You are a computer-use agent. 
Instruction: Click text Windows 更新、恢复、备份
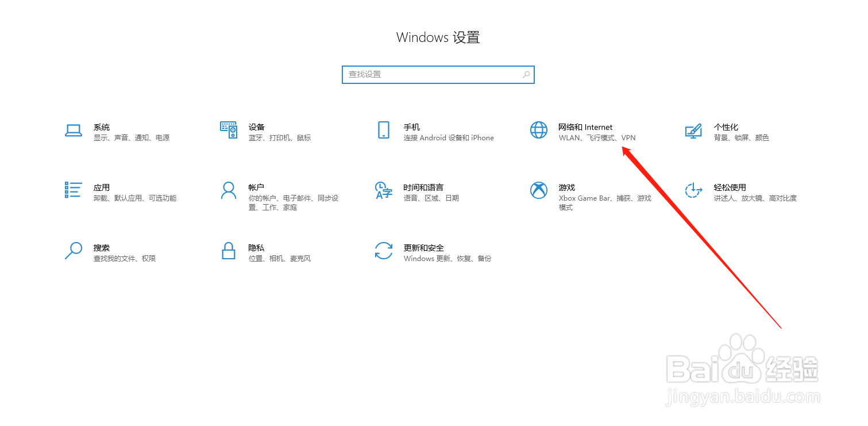click(447, 259)
